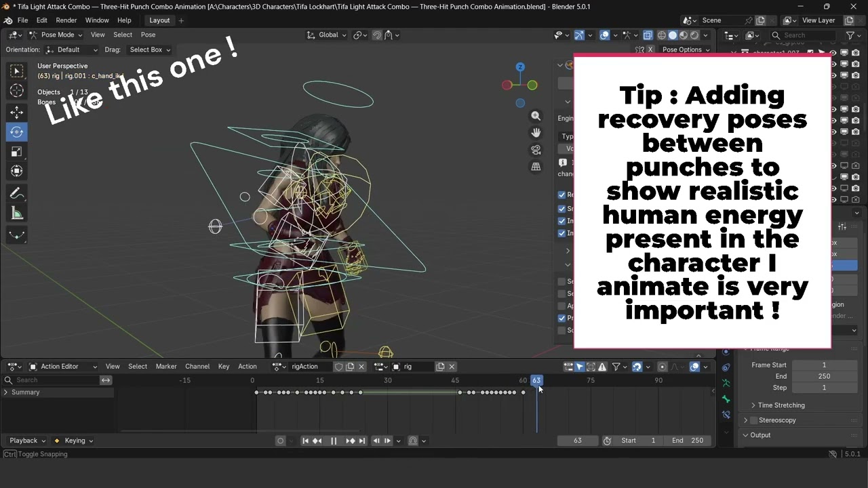Toggle viewport gizmos
This screenshot has height=488, width=868.
point(579,35)
